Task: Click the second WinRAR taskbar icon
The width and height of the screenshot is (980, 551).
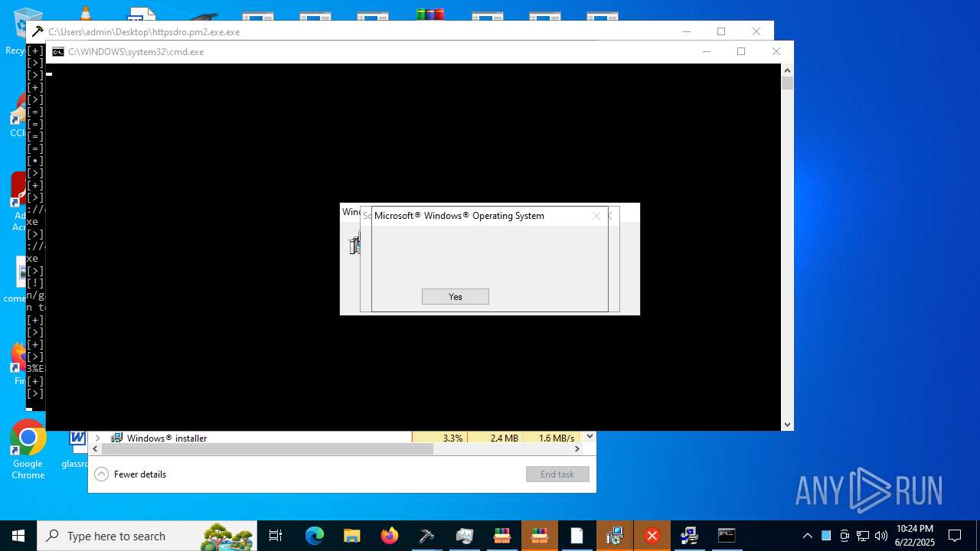Action: click(x=540, y=536)
